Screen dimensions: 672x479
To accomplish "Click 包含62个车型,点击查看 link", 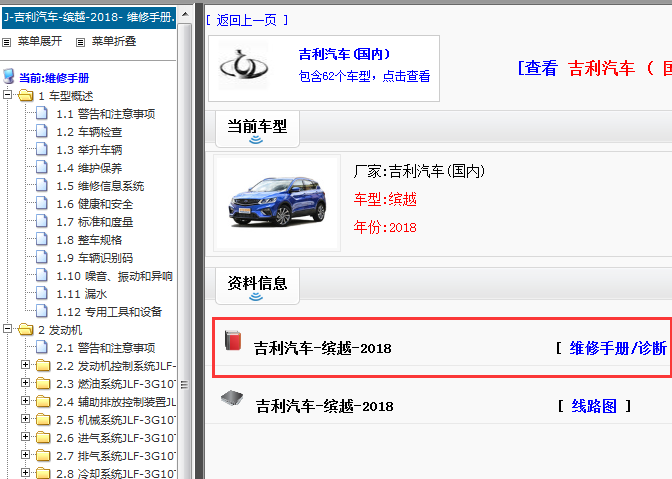I will click(364, 76).
